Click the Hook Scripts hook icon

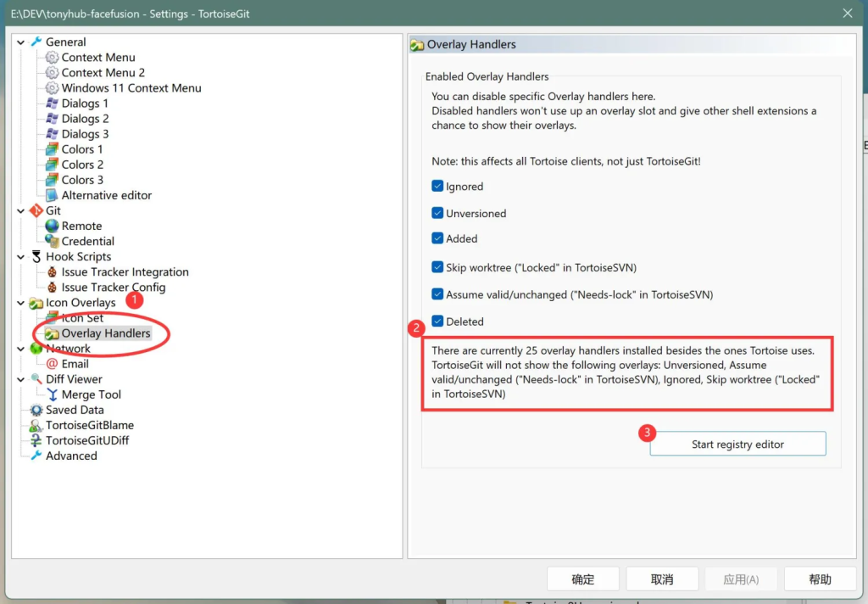(x=36, y=256)
